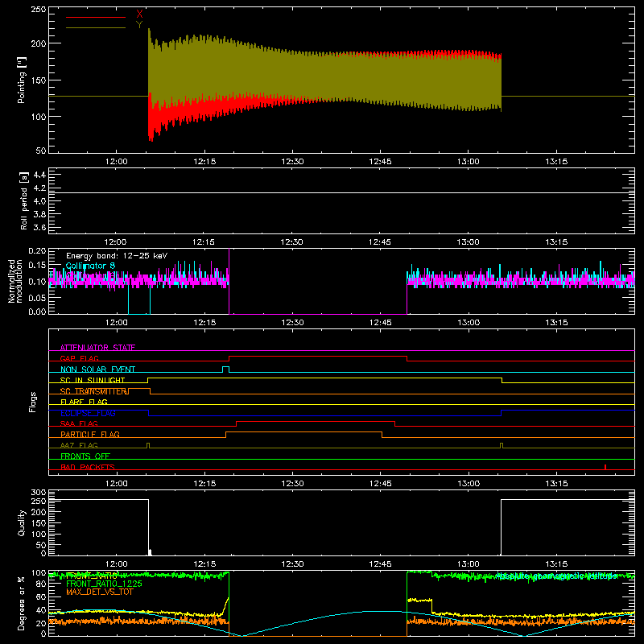This screenshot has width=644, height=644.
Task: Click the 250 value on Pointing axis
Action: (x=39, y=10)
